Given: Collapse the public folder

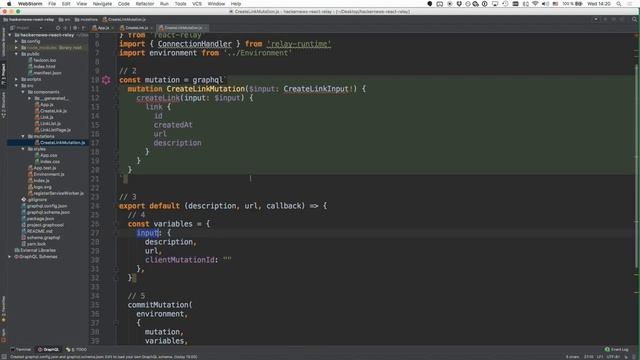Looking at the screenshot, I should coord(16,54).
